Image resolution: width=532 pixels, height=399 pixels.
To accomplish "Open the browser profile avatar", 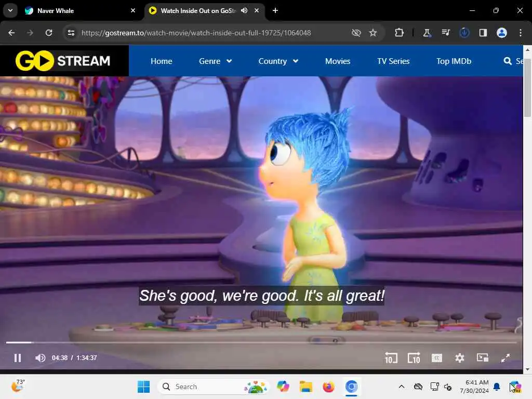I will pos(501,33).
